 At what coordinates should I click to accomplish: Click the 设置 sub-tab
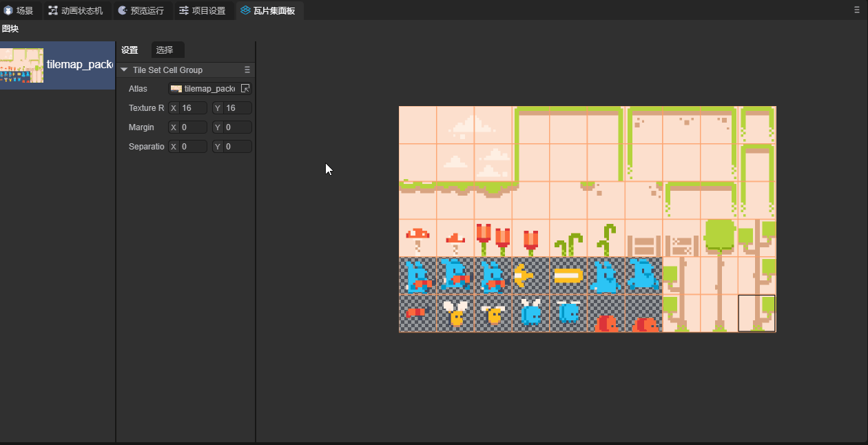(130, 50)
